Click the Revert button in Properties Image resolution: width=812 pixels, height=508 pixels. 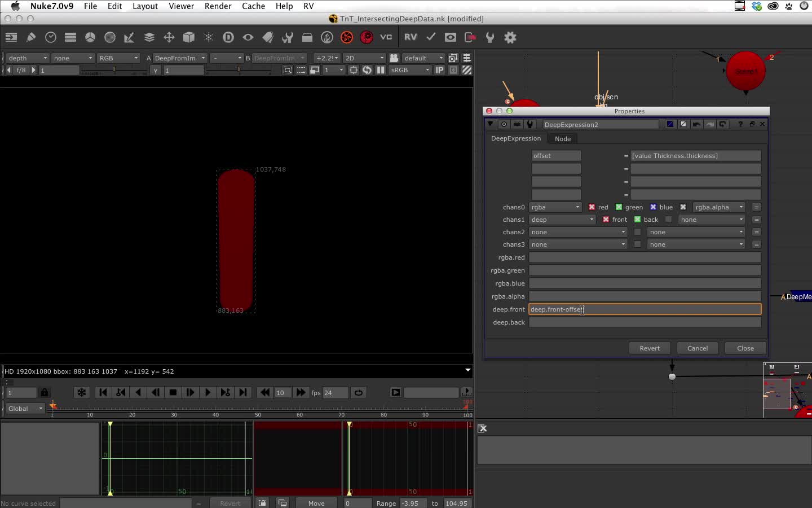[650, 348]
